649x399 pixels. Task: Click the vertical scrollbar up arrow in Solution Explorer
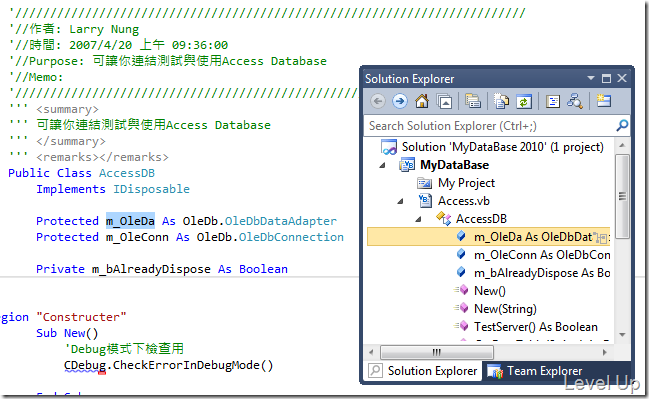pyautogui.click(x=622, y=145)
